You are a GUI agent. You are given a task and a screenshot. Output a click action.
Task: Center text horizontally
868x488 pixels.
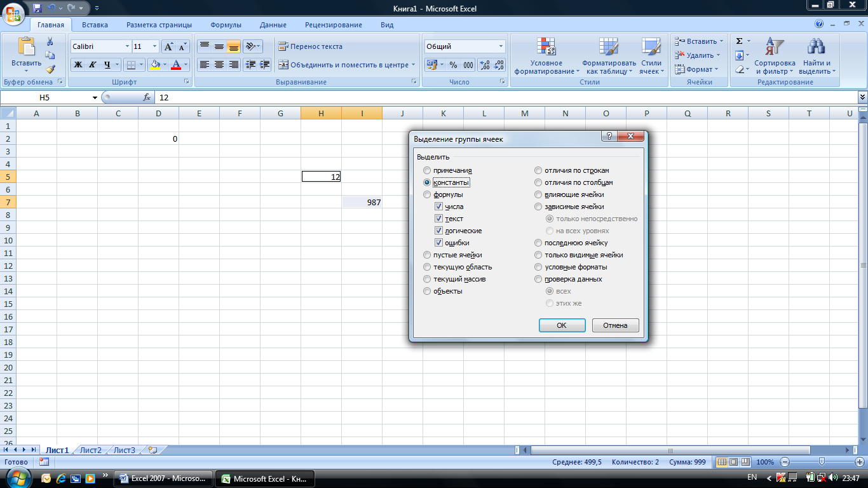[219, 65]
